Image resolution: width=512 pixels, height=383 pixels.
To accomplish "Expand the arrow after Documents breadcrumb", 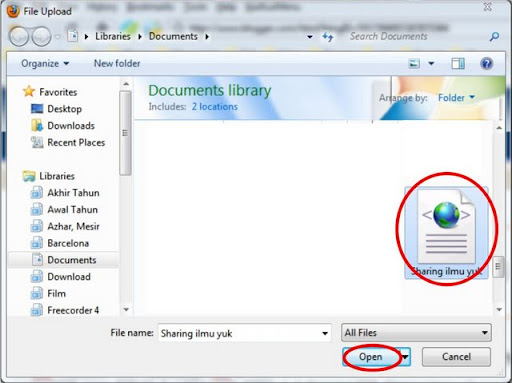I will tap(207, 37).
